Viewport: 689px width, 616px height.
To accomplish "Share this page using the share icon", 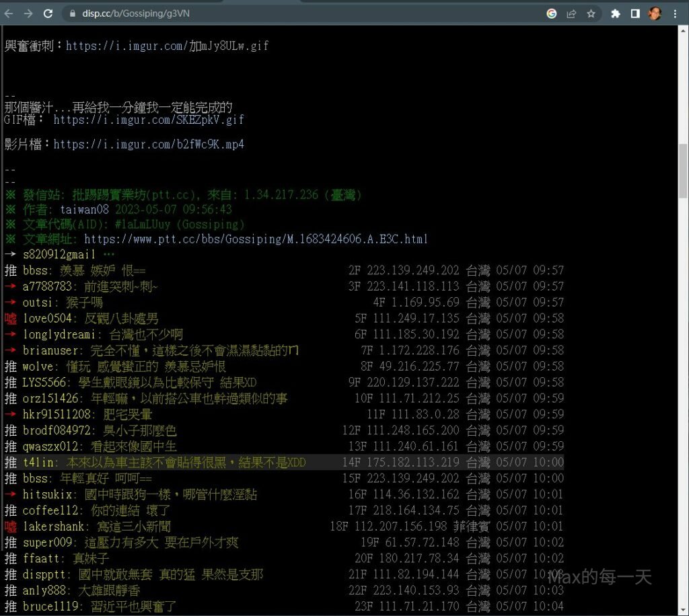I will [571, 13].
